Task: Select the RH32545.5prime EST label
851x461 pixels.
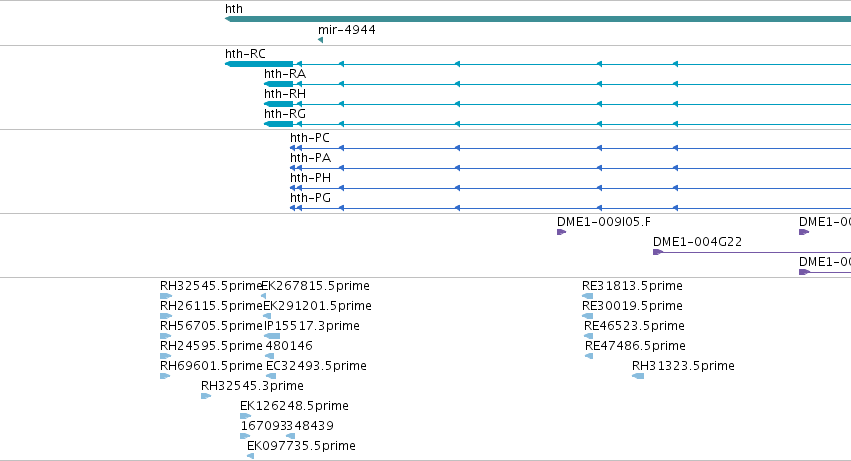Action: pos(211,286)
